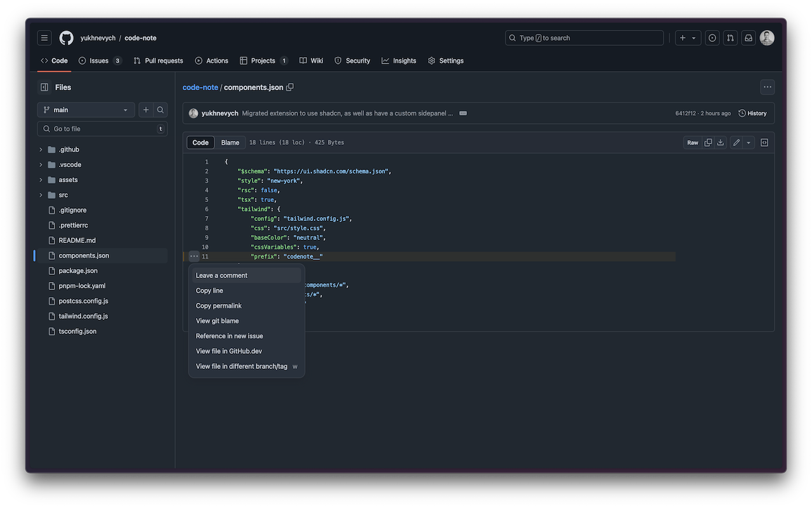Open the Insights tab

point(398,61)
